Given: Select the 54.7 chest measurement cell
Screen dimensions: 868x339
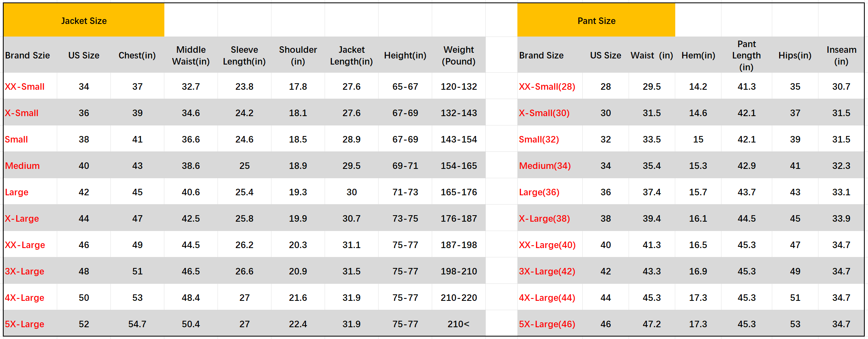Looking at the screenshot, I should (137, 324).
